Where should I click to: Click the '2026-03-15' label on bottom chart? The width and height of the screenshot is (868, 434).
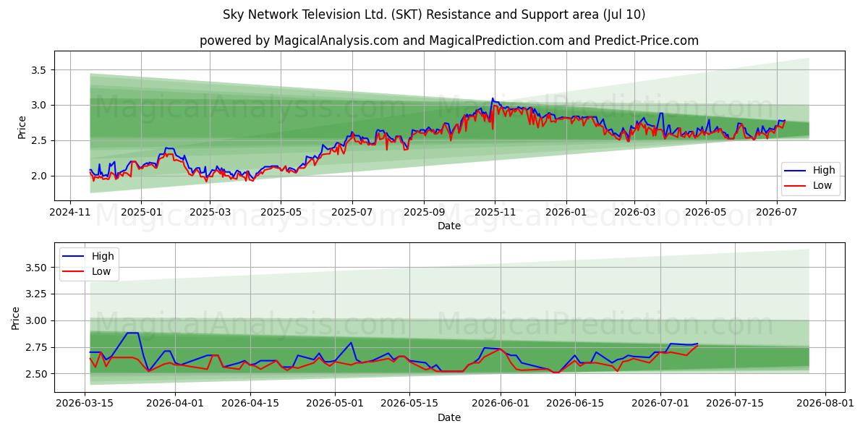[85, 405]
